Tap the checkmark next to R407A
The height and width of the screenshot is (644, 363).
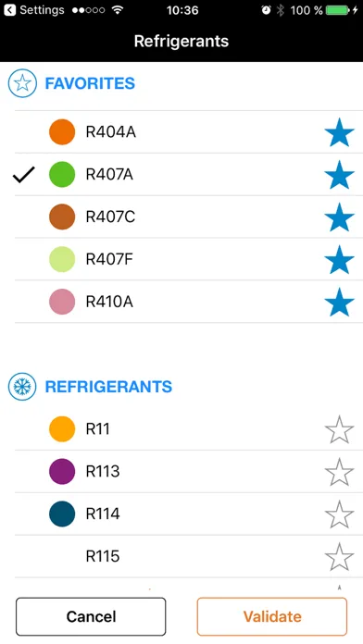(x=24, y=175)
